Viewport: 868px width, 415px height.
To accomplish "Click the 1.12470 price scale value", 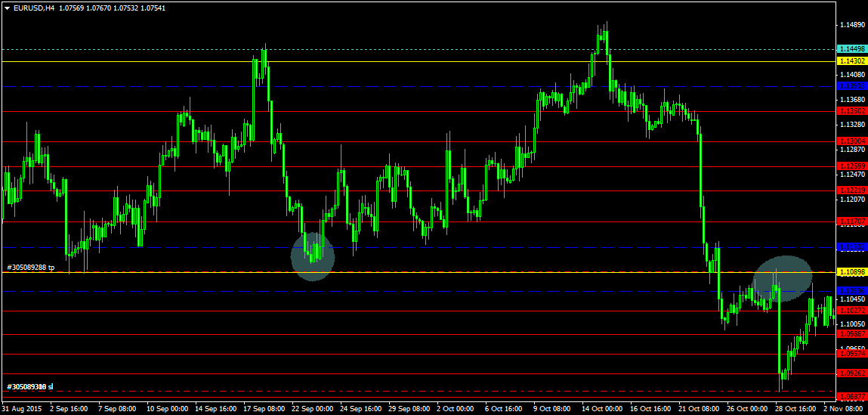I will pos(852,175).
